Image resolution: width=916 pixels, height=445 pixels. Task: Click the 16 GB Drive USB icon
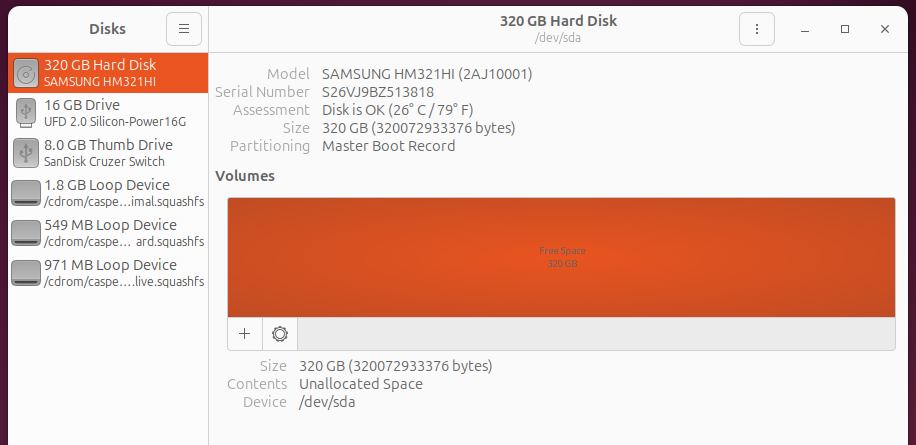click(26, 112)
